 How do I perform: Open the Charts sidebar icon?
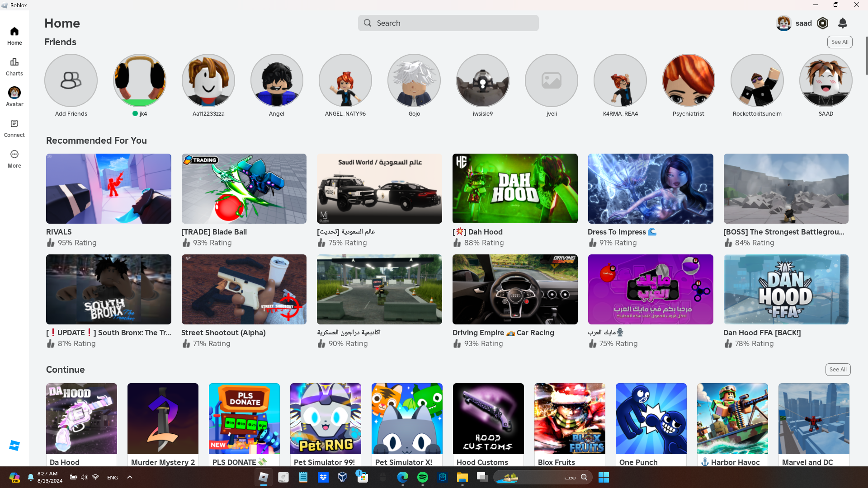(x=14, y=62)
